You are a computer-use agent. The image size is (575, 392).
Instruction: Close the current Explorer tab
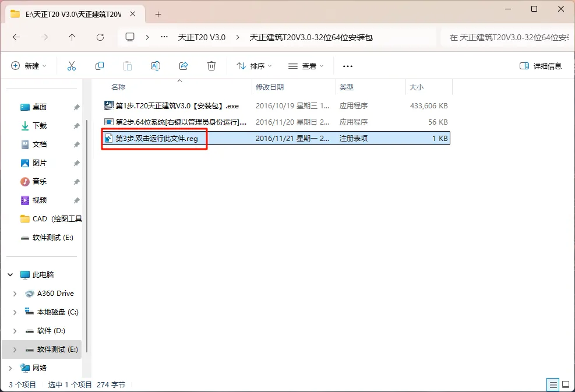click(133, 14)
